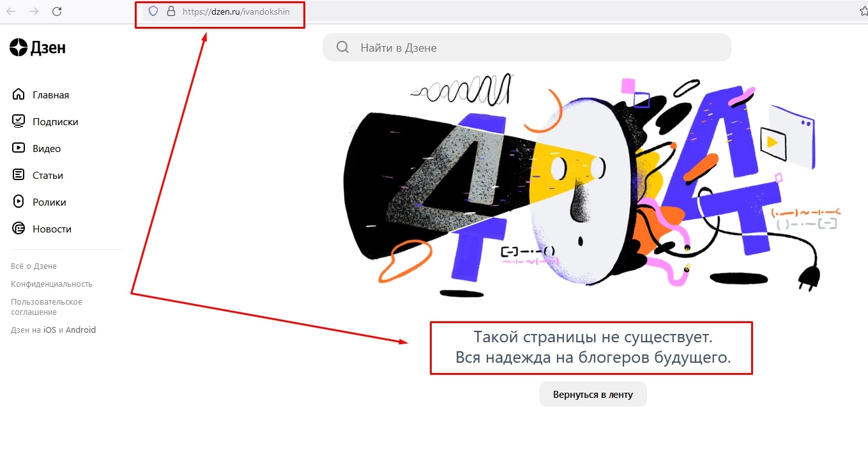
Task: Open the Новости menu item
Action: 52,229
